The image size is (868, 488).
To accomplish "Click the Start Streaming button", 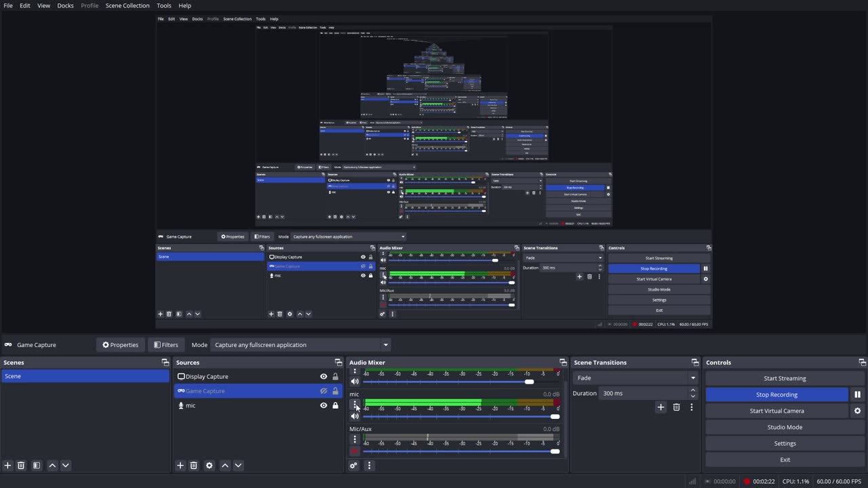I will [785, 378].
